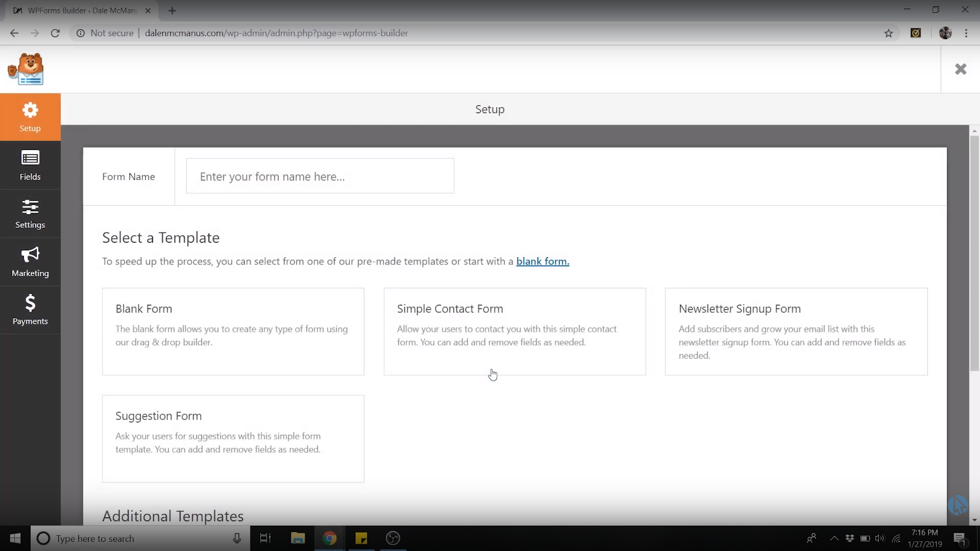The width and height of the screenshot is (980, 551).
Task: Close the WPForms Builder browser tab
Action: pyautogui.click(x=148, y=10)
